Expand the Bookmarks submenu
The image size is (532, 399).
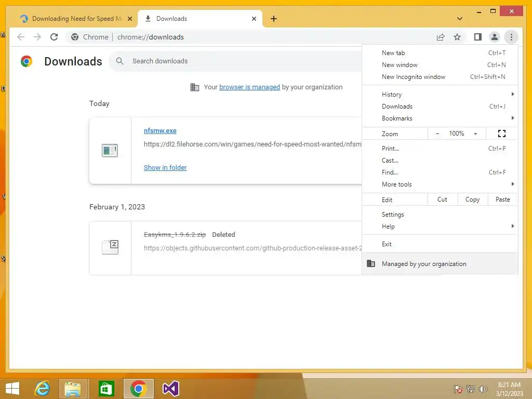tap(440, 118)
